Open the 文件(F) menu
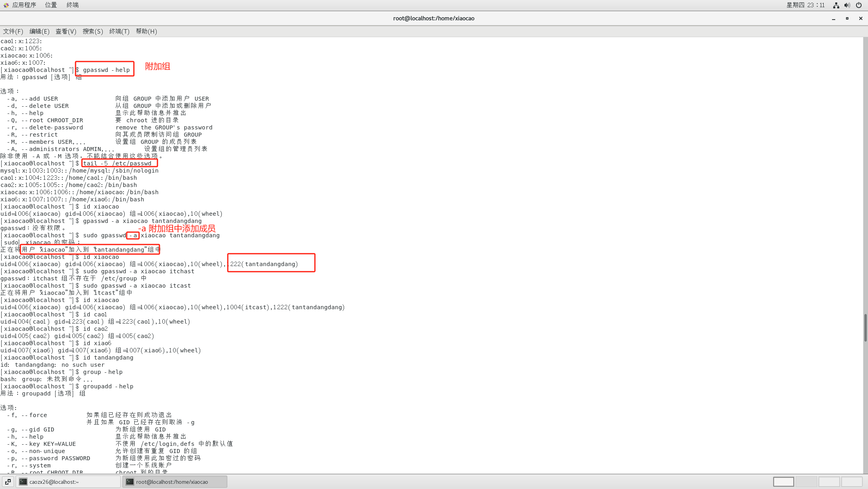The height and width of the screenshot is (489, 868). pyautogui.click(x=13, y=31)
